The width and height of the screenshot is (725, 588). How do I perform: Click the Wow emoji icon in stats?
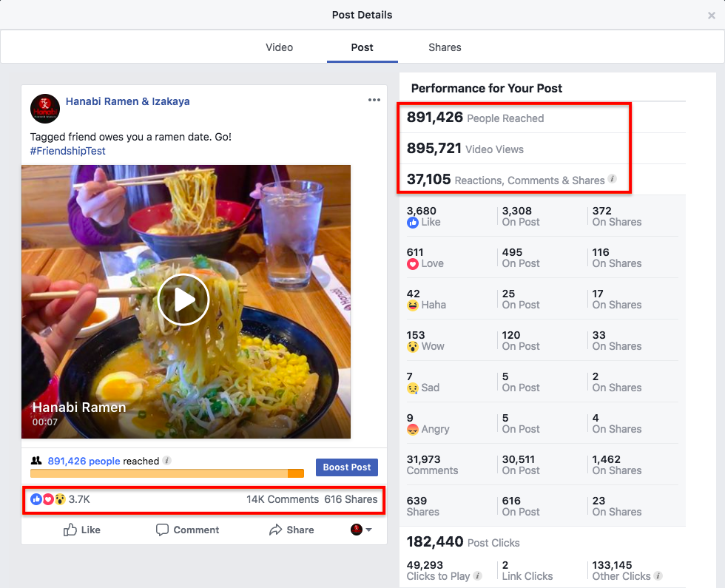pos(413,347)
